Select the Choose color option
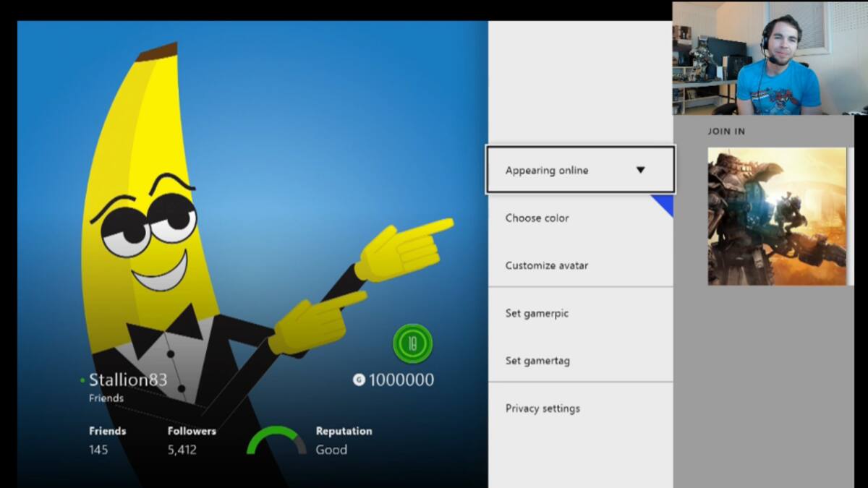The width and height of the screenshot is (868, 488). click(537, 218)
